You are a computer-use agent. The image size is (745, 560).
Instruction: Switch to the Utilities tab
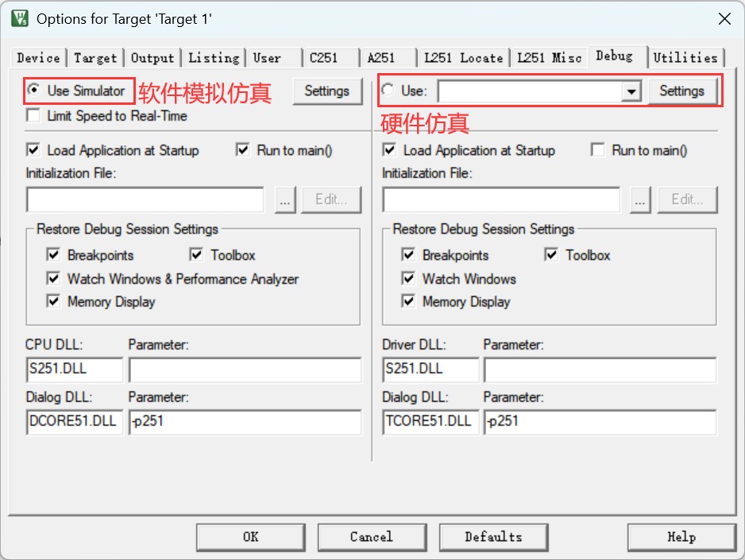(x=685, y=57)
